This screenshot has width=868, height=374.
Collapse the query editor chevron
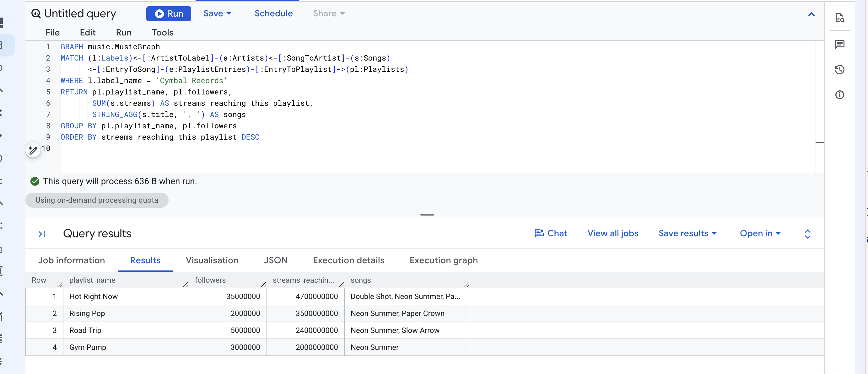[x=811, y=14]
